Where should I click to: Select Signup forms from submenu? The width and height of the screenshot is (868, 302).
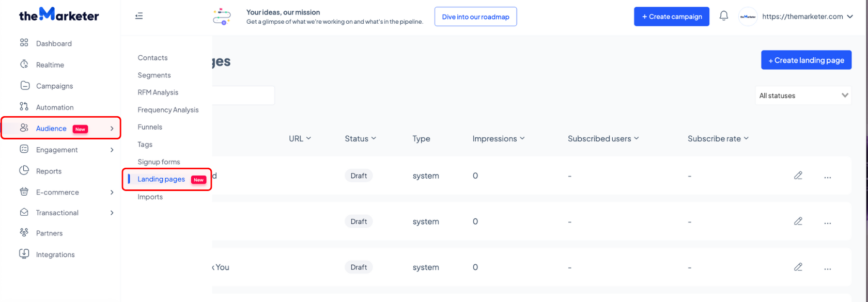pyautogui.click(x=159, y=162)
